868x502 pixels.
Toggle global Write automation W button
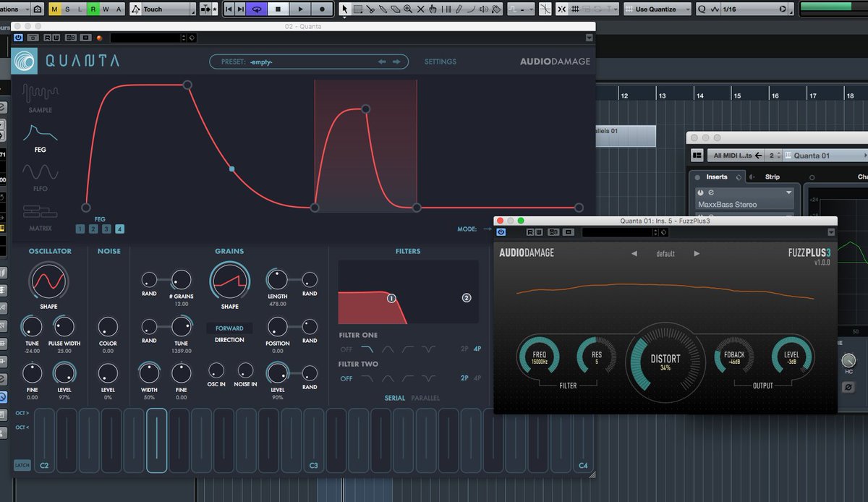pos(106,9)
